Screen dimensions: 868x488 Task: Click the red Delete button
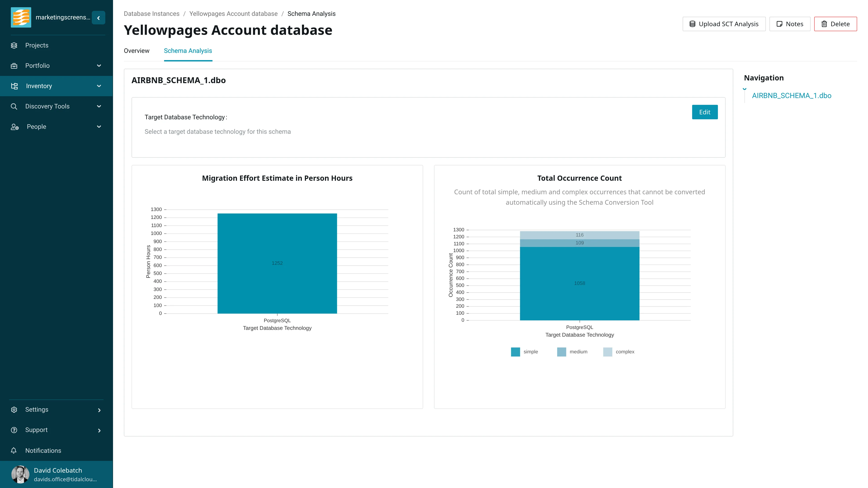835,24
